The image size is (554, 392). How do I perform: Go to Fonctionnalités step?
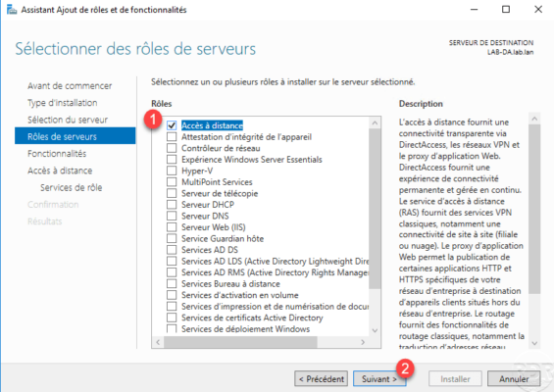coord(57,154)
